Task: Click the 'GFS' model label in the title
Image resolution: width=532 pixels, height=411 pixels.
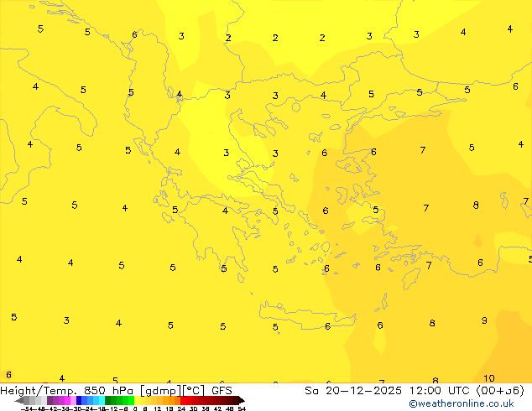Action: [222, 391]
